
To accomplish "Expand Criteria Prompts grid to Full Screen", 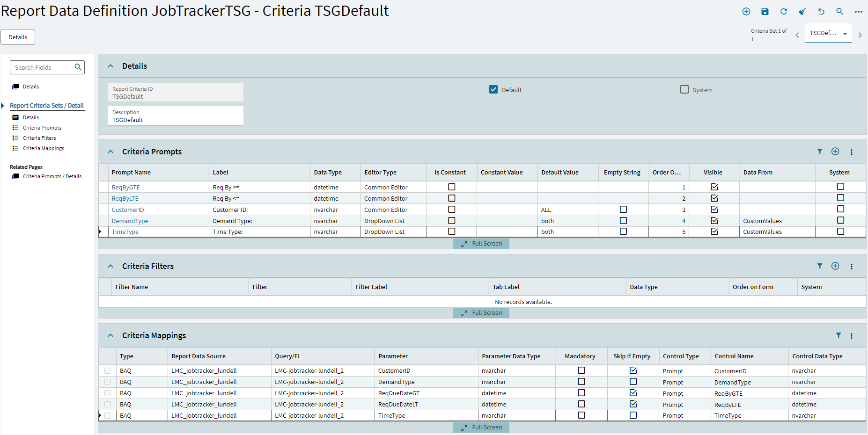I will click(481, 244).
